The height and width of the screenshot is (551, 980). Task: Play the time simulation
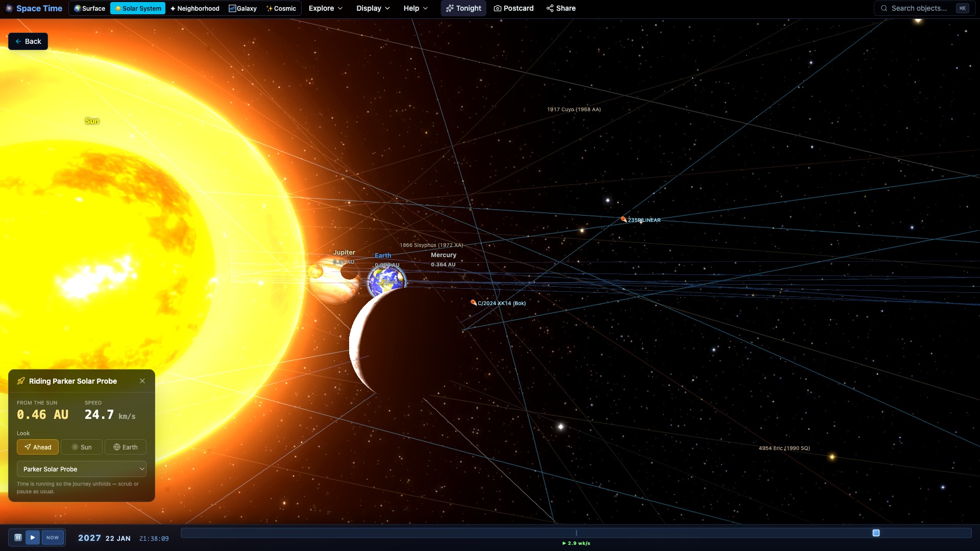tap(33, 538)
